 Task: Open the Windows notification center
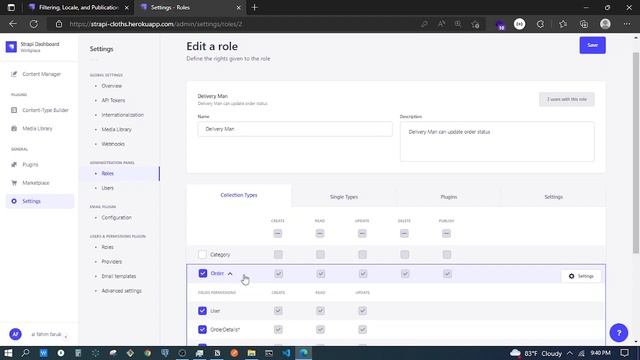pyautogui.click(x=624, y=353)
